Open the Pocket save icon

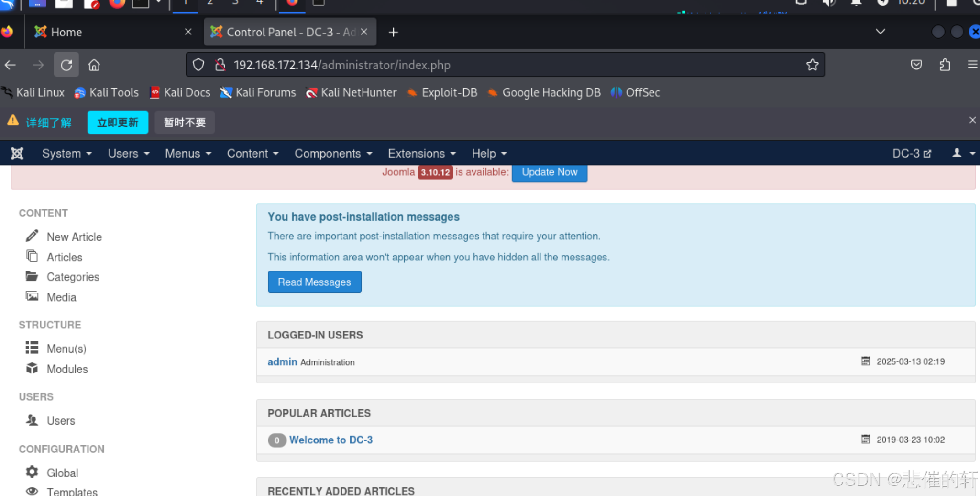pos(916,65)
